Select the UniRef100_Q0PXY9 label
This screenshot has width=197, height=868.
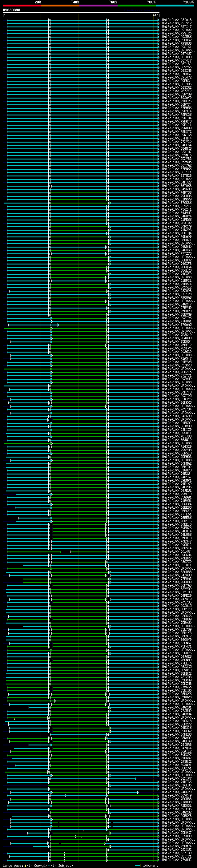pos(177,226)
